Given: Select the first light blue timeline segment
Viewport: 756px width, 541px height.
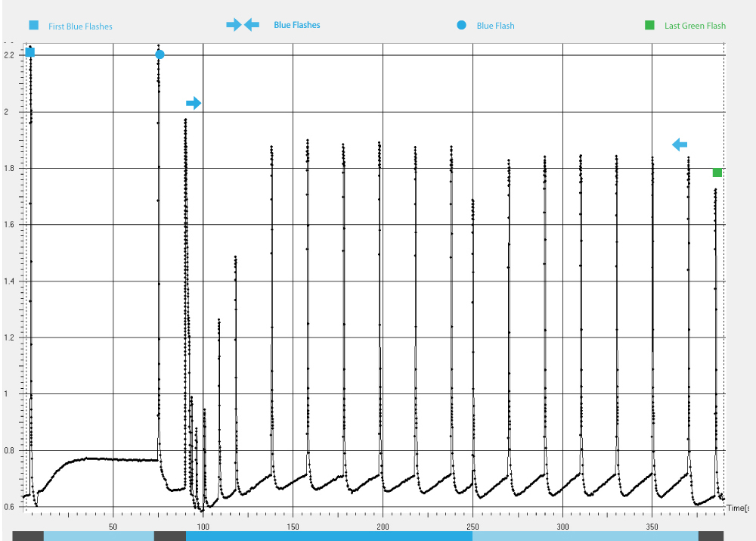Looking at the screenshot, I should pos(98,536).
